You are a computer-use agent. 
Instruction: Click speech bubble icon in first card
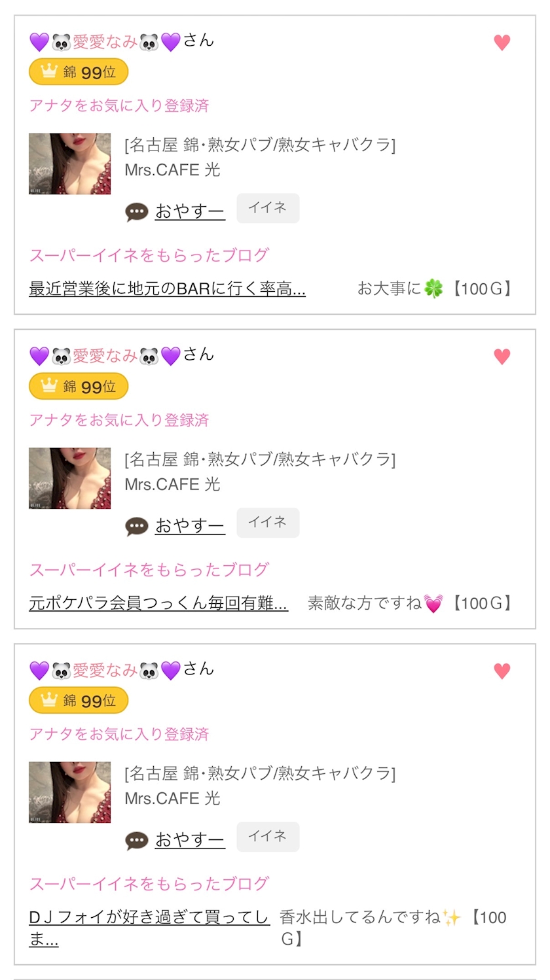point(137,212)
